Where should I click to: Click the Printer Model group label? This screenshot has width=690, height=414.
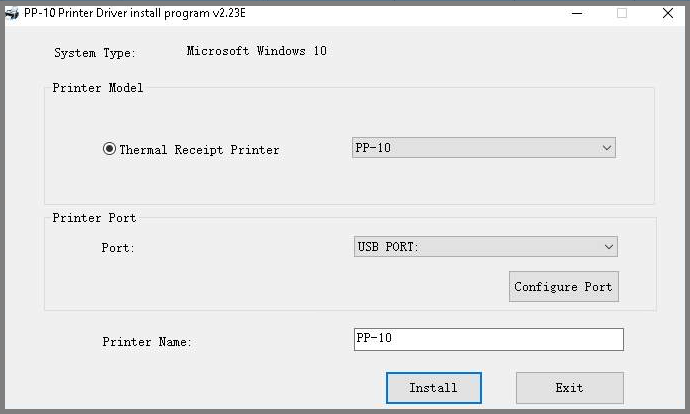point(98,88)
